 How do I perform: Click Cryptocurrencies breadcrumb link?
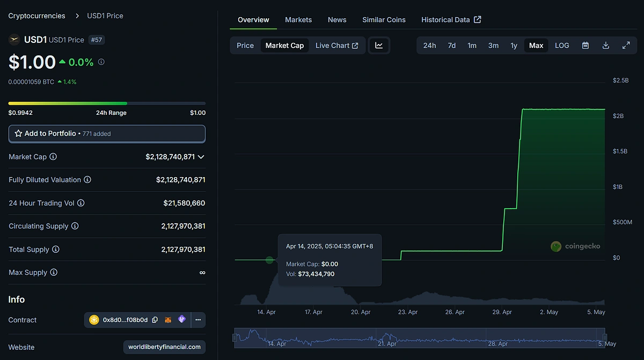coord(36,16)
